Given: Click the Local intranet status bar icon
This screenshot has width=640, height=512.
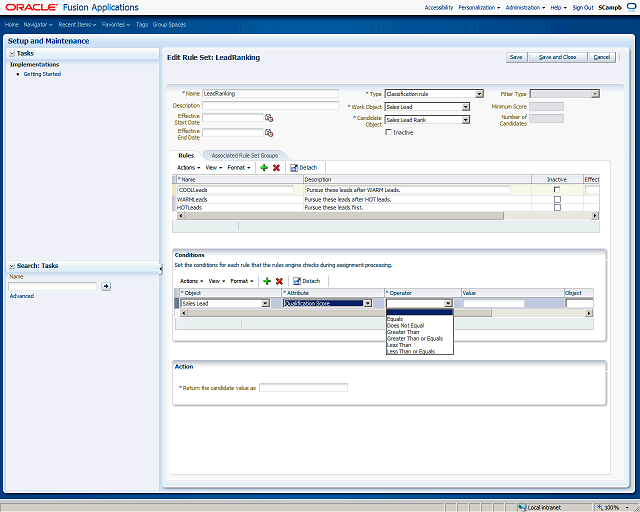Looking at the screenshot, I should pos(522,507).
